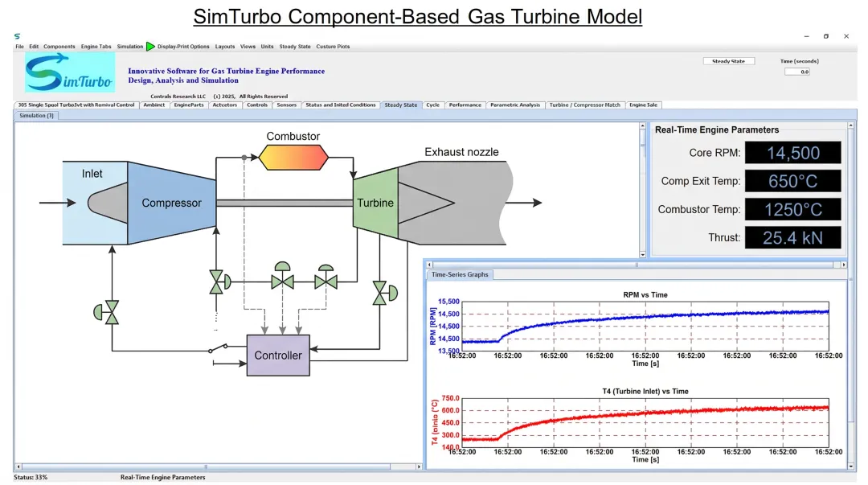868x485 pixels.
Task: Click the graphs panel scrollbar left arrow
Action: pyautogui.click(x=429, y=265)
